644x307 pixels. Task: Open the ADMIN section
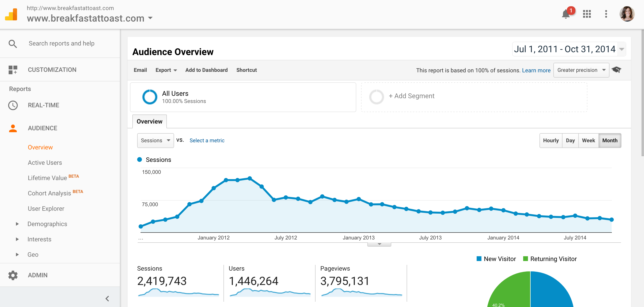tap(37, 275)
